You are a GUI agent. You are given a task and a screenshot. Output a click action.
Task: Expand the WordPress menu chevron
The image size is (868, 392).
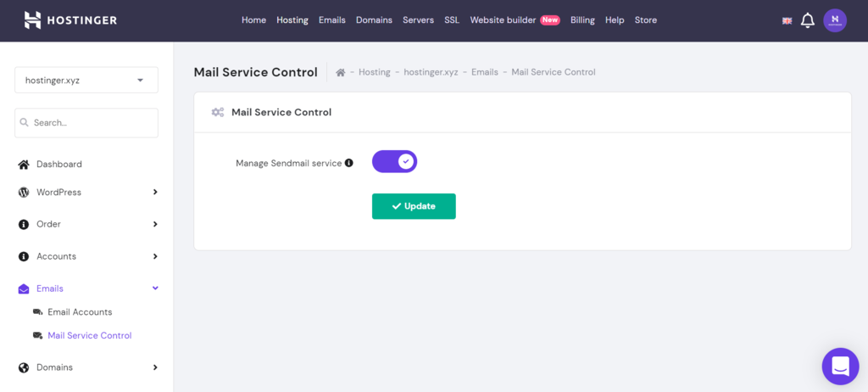(155, 193)
